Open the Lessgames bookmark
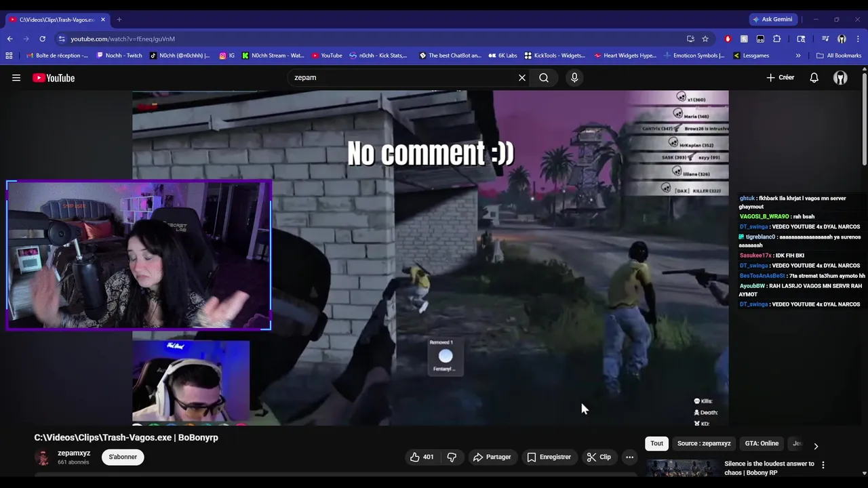Image resolution: width=868 pixels, height=488 pixels. [751, 56]
